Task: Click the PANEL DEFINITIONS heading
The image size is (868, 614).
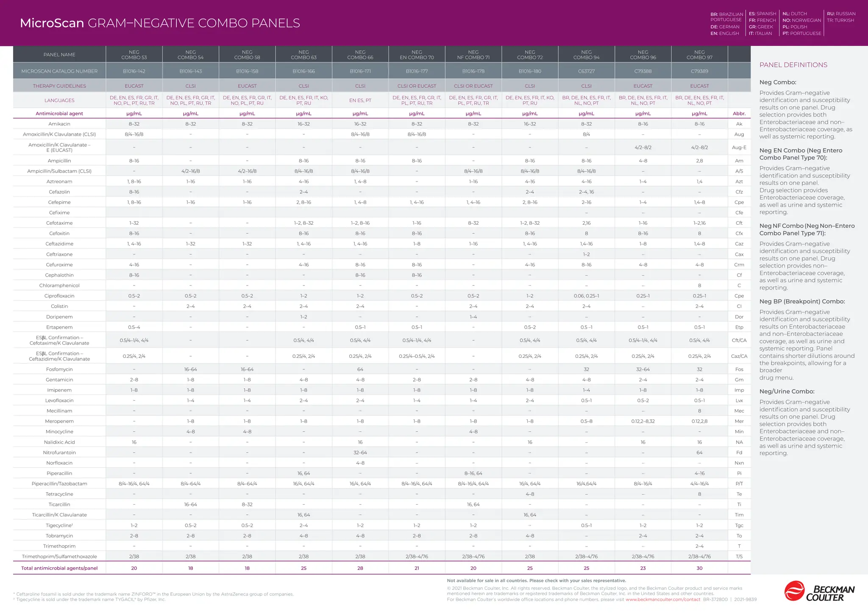Action: (x=793, y=65)
